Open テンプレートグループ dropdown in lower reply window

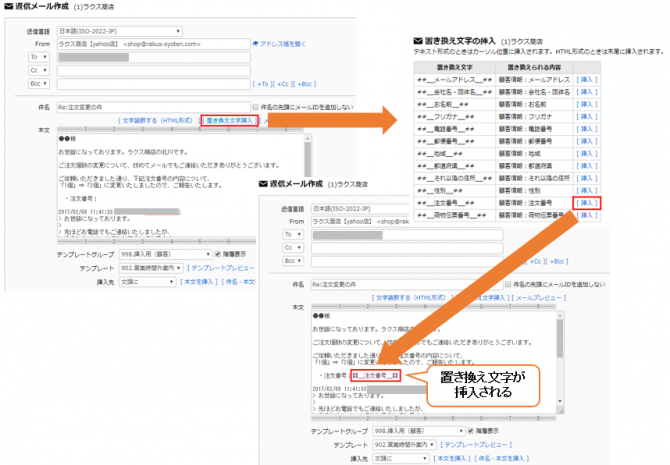coord(418,431)
